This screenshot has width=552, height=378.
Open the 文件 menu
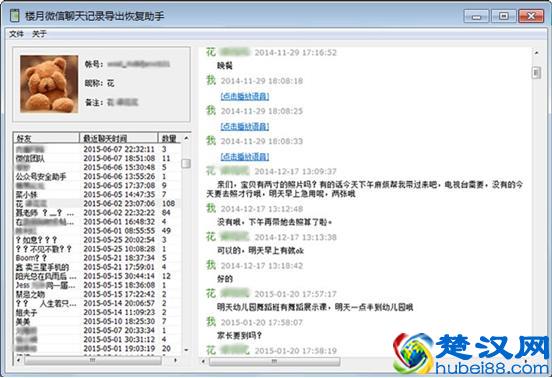16,34
